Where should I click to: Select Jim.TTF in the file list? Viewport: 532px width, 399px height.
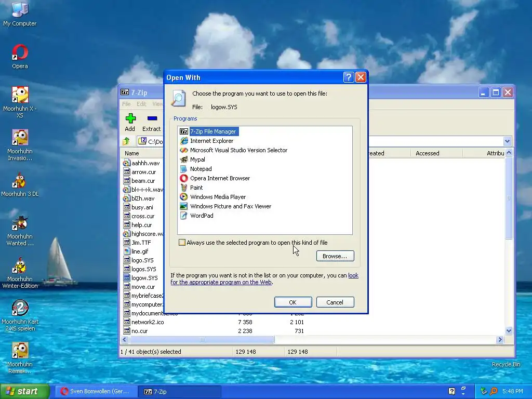click(x=137, y=243)
